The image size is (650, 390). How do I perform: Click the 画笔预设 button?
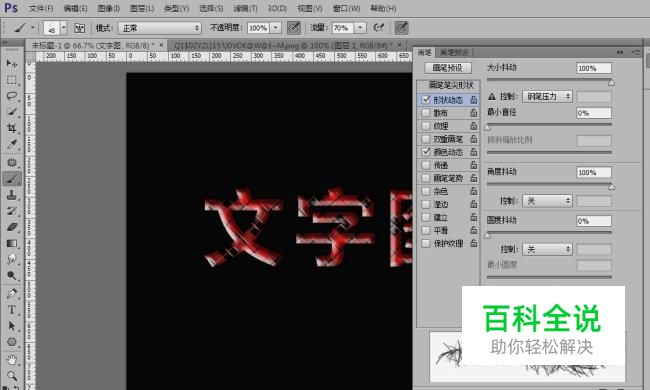[x=448, y=68]
